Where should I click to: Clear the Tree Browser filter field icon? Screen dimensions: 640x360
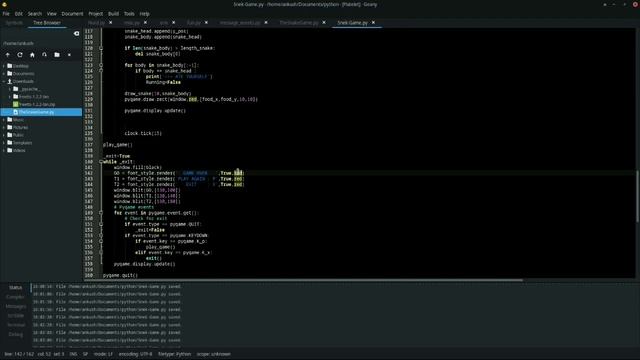click(x=76, y=33)
